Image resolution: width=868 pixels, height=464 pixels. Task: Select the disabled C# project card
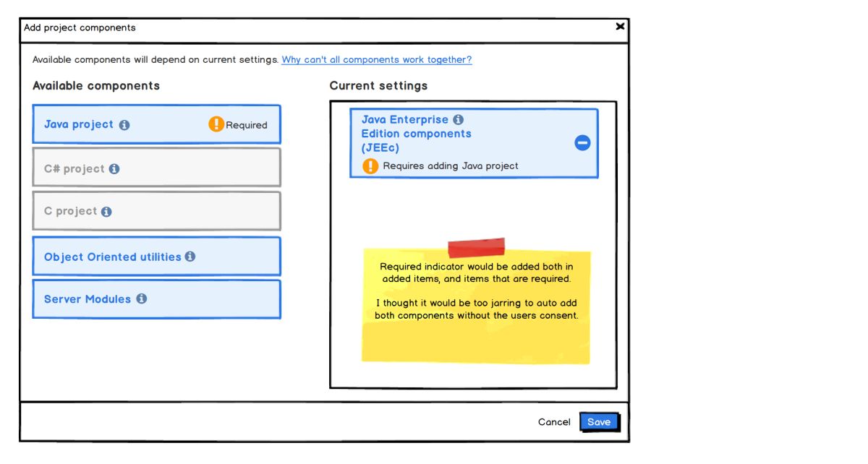click(x=156, y=168)
